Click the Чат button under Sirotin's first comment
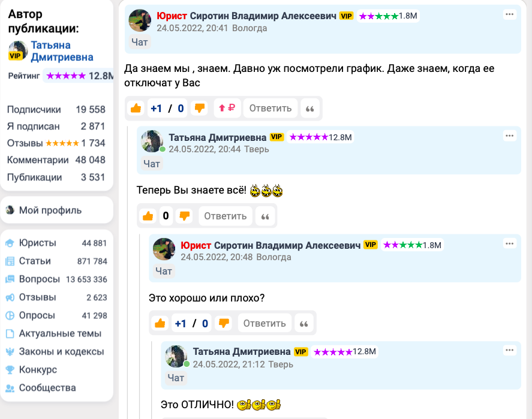 139,43
